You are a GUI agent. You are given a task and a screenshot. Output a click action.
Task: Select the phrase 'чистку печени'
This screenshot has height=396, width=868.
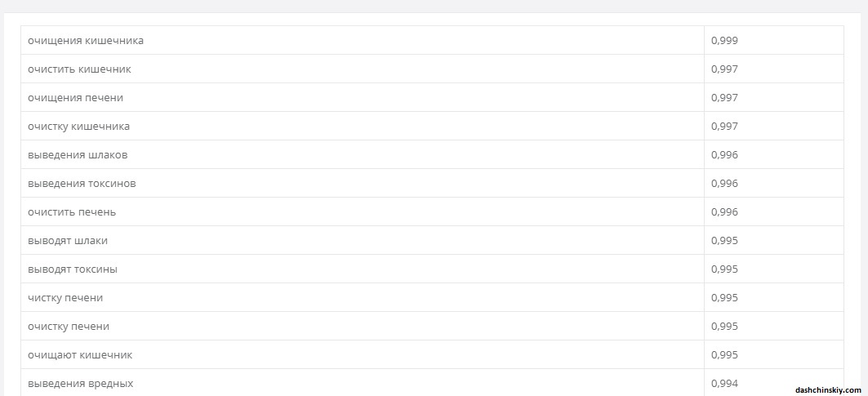pyautogui.click(x=65, y=298)
